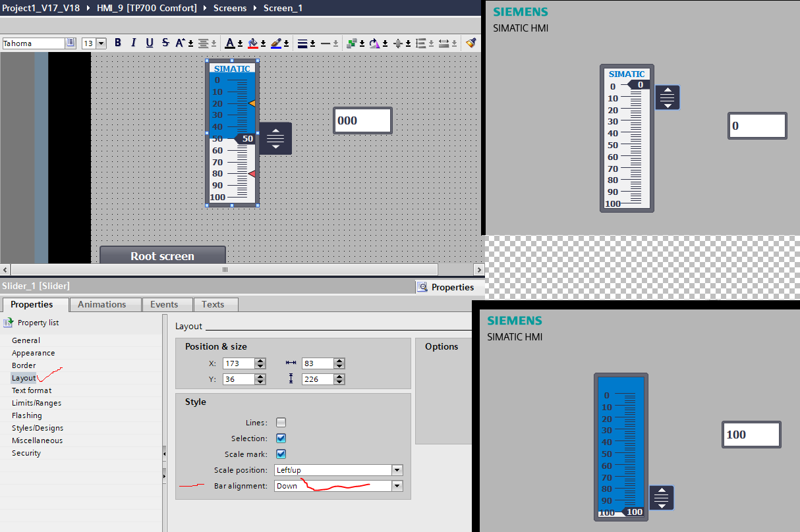Select Limits/Ranges in property list
Viewport: 800px width, 532px height.
point(36,403)
